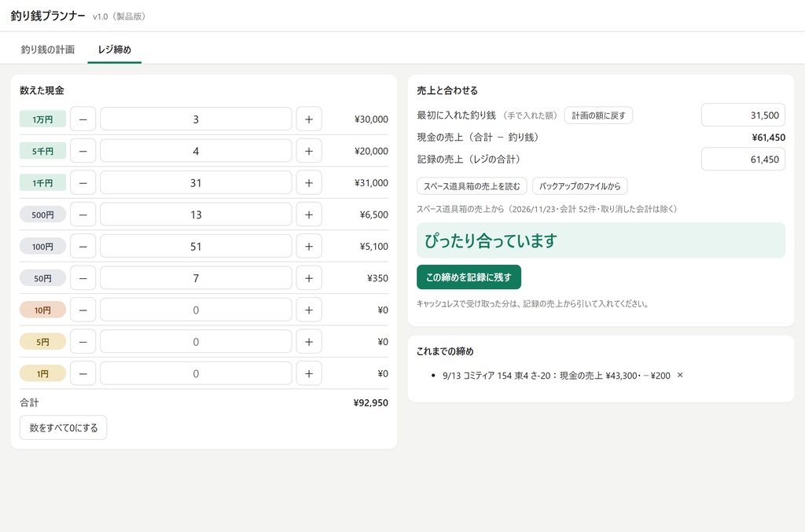Viewport: 805px width, 532px height.
Task: Click the ¥350 subtotal
Action: tap(377, 278)
